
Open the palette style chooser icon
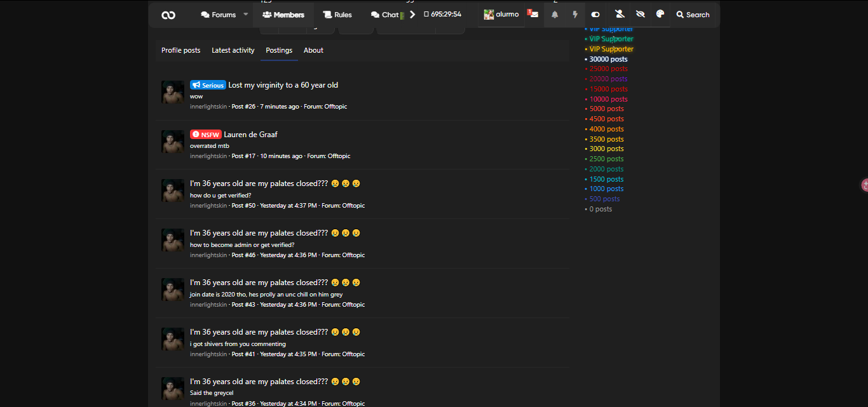660,15
